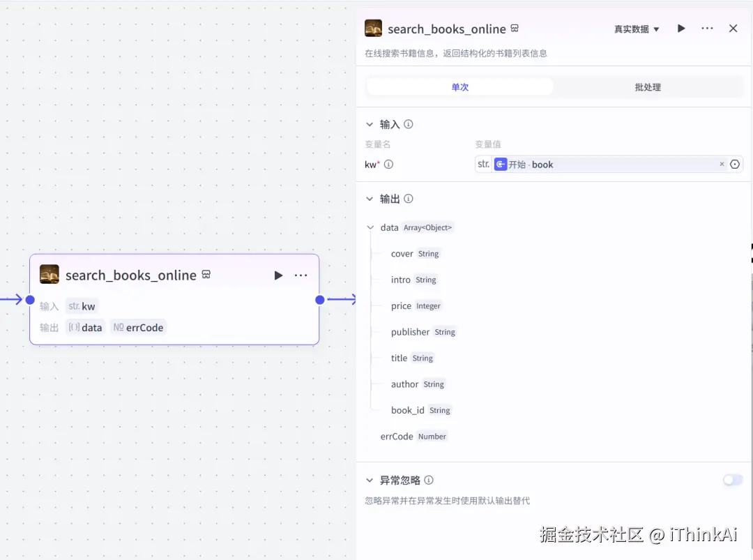Image resolution: width=753 pixels, height=560 pixels.
Task: Click the link badge beside search_books_online title
Action: coord(515,29)
